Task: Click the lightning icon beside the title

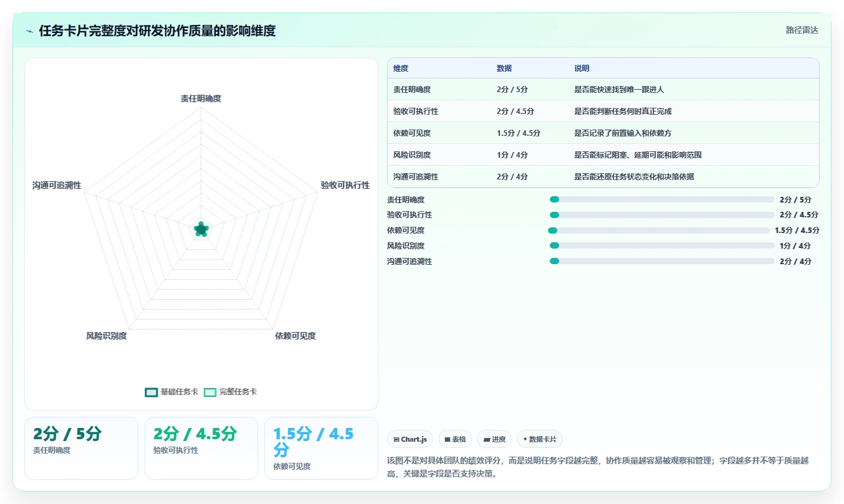Action: coord(30,31)
